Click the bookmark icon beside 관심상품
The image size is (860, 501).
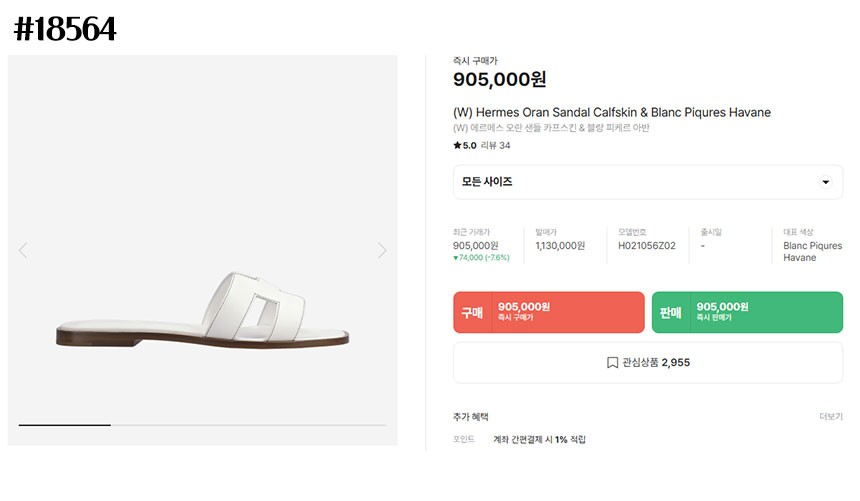tap(612, 363)
